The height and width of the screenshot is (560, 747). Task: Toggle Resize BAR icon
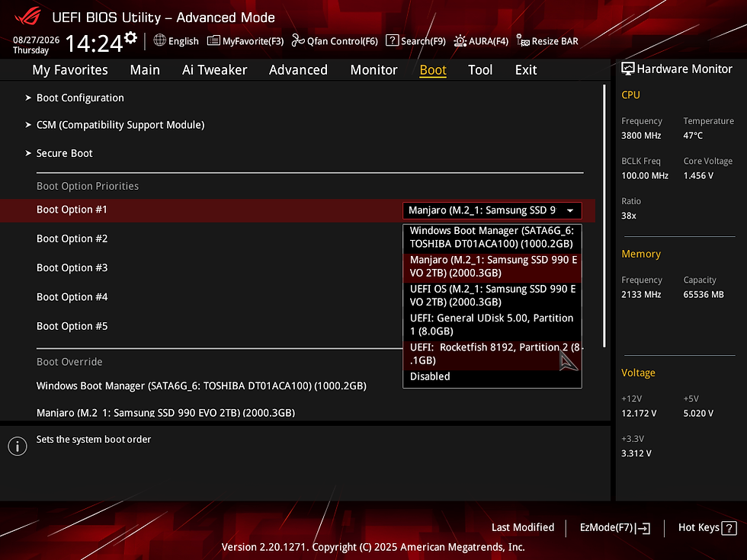(523, 41)
